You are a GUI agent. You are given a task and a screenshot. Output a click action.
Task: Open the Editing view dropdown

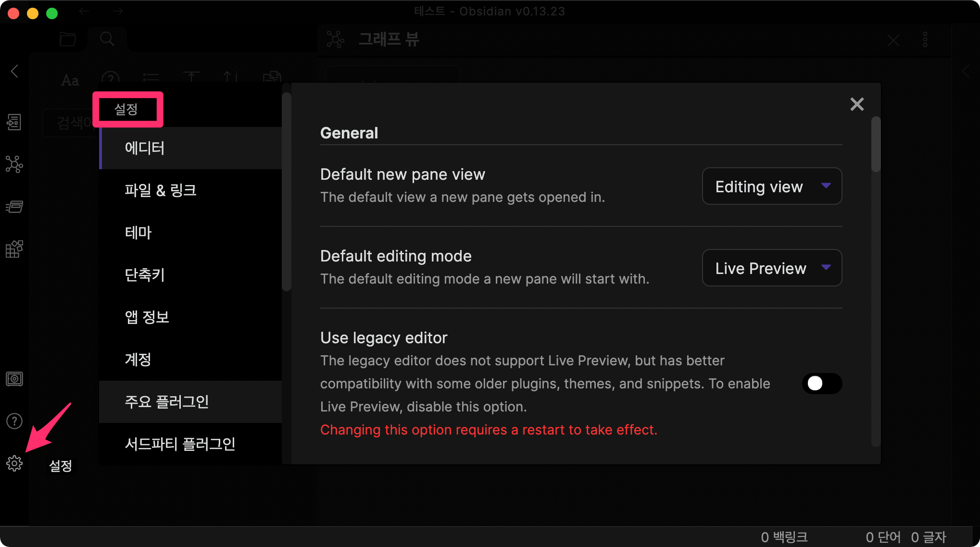coord(771,186)
